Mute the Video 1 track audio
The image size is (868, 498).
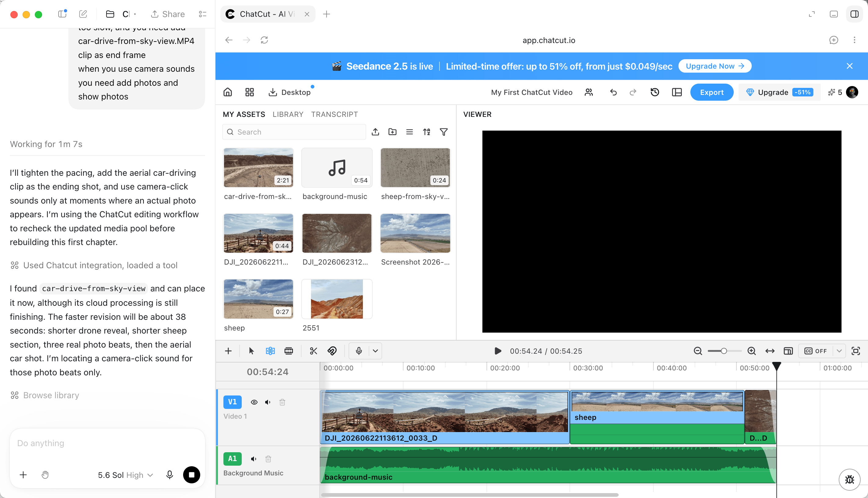click(268, 402)
